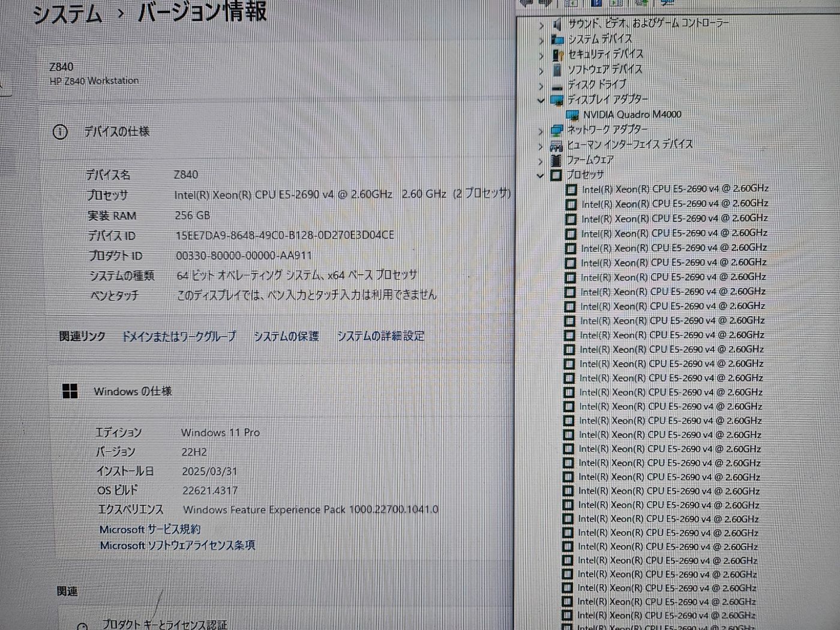Click the デバイスの仕様 section header
Screen dimensions: 840x630
point(116,132)
